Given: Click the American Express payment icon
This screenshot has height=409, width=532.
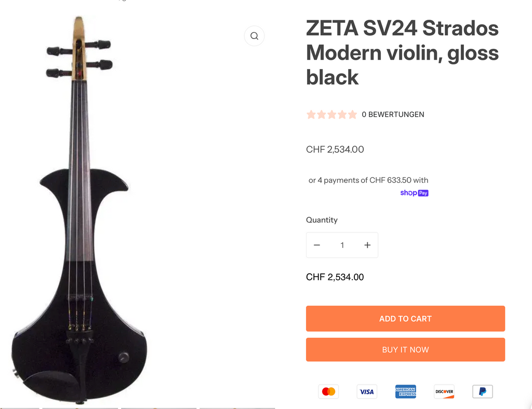Looking at the screenshot, I should point(405,391).
